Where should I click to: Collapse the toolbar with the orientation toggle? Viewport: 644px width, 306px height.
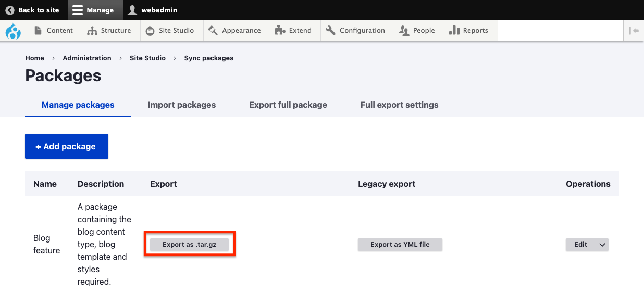(634, 31)
